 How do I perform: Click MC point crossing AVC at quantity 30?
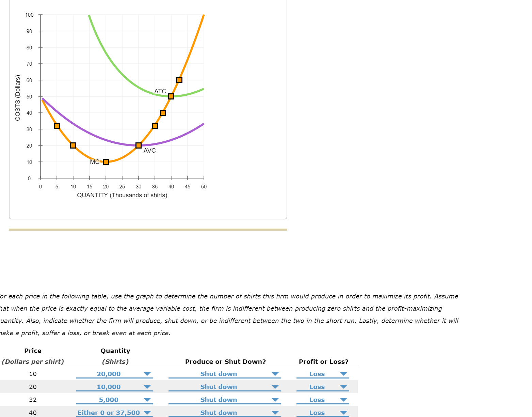point(139,145)
